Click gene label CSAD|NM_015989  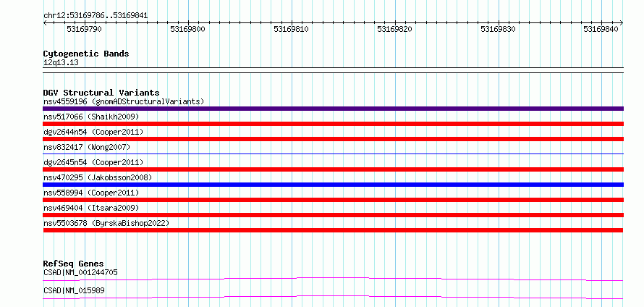point(74,290)
